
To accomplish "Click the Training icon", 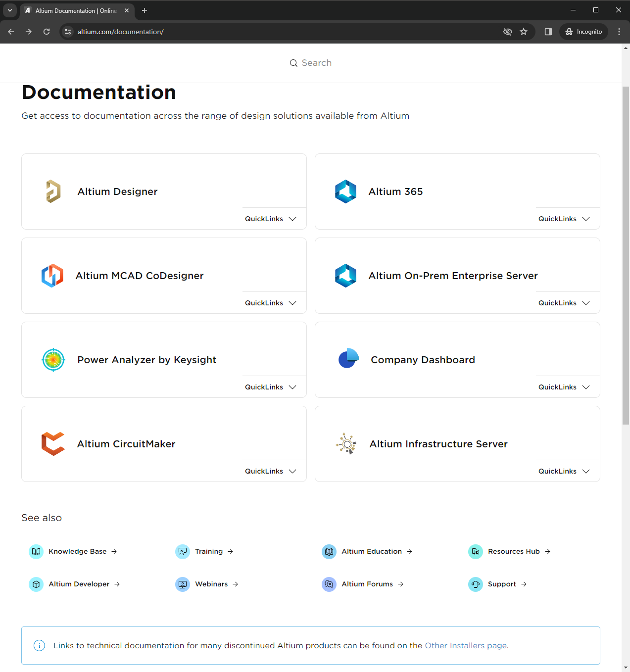I will tap(183, 551).
